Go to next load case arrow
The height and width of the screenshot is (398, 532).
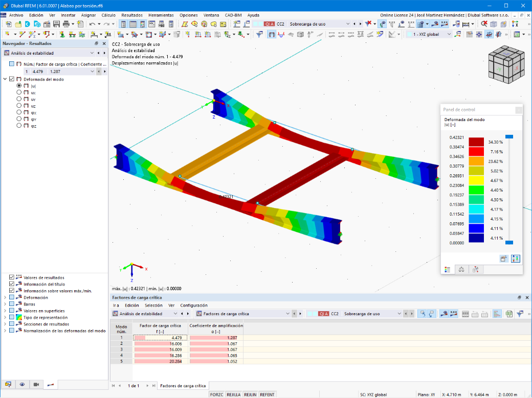point(360,24)
